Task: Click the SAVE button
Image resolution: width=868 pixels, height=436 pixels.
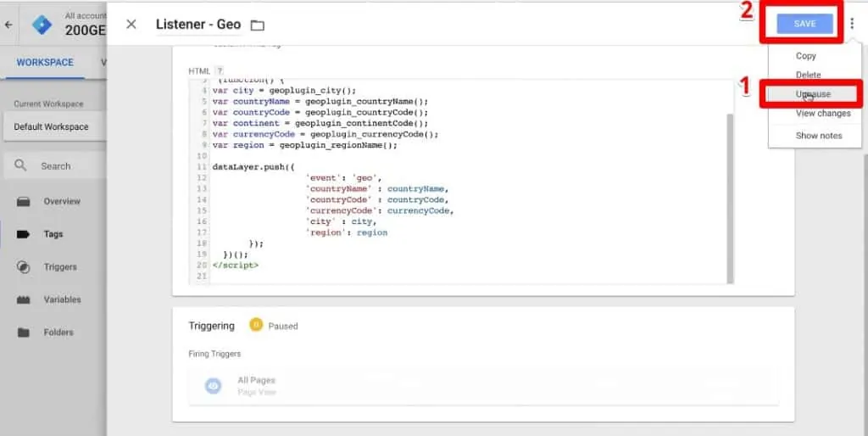Action: 805,24
